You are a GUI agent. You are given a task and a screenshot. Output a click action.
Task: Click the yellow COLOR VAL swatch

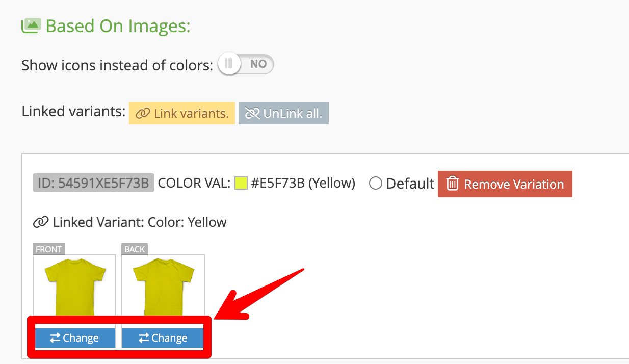point(241,183)
